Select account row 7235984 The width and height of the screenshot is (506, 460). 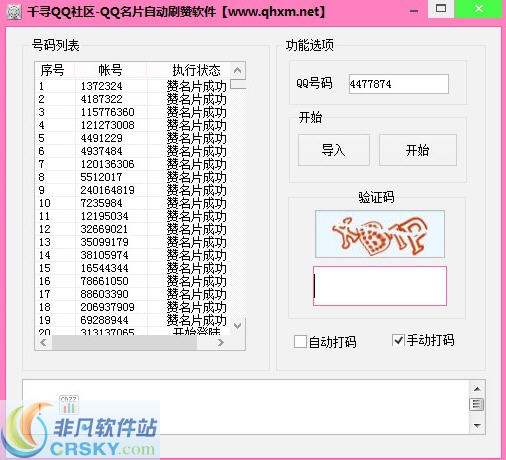[133, 203]
